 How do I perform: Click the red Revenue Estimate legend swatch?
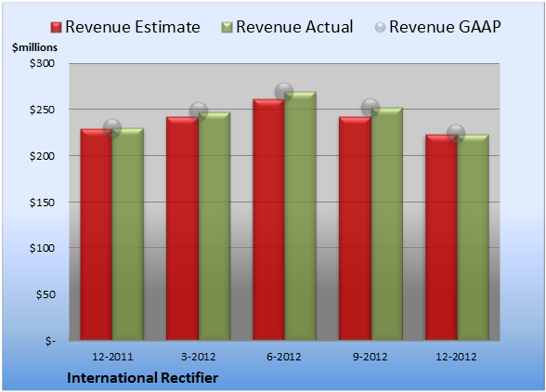[56, 28]
